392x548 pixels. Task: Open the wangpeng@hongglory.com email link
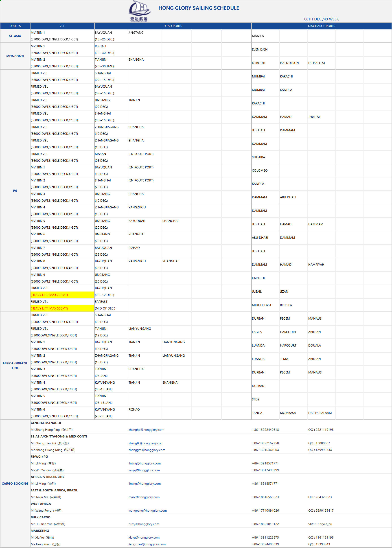point(147,510)
